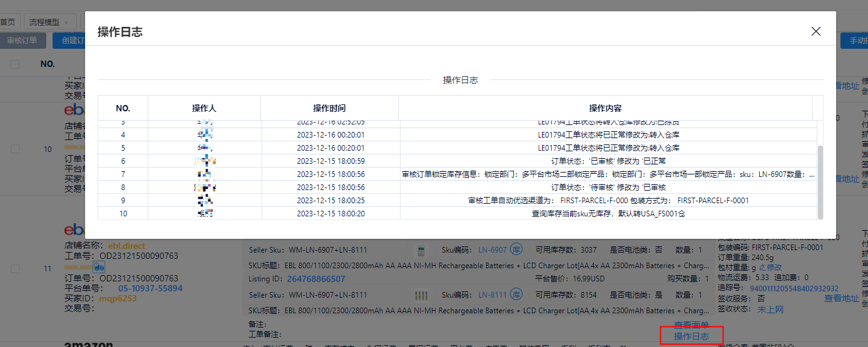Click the log table's vertical scrollbar
This screenshot has width=868, height=347.
(820, 181)
